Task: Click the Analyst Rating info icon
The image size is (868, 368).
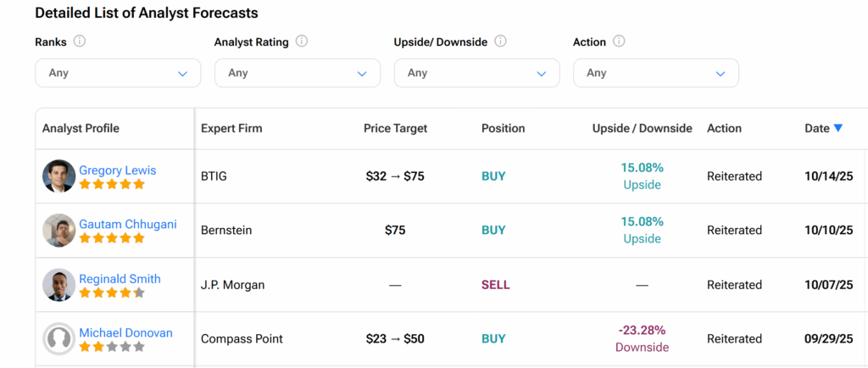Action: 302,42
